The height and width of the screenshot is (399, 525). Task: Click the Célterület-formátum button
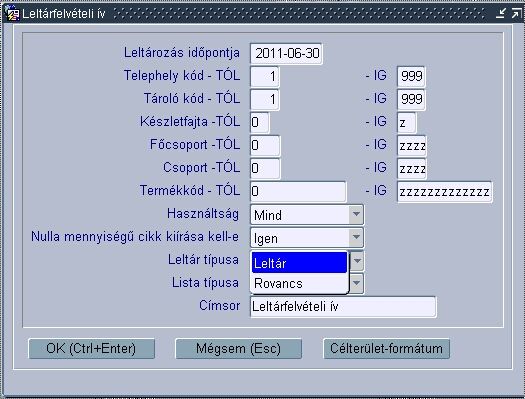pyautogui.click(x=386, y=349)
